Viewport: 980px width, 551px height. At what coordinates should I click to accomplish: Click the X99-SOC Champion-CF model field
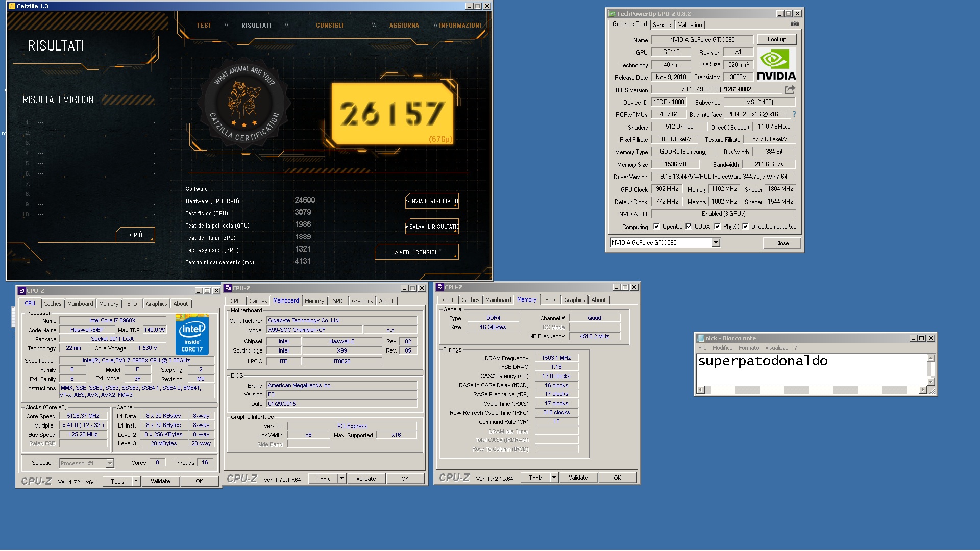(x=314, y=330)
